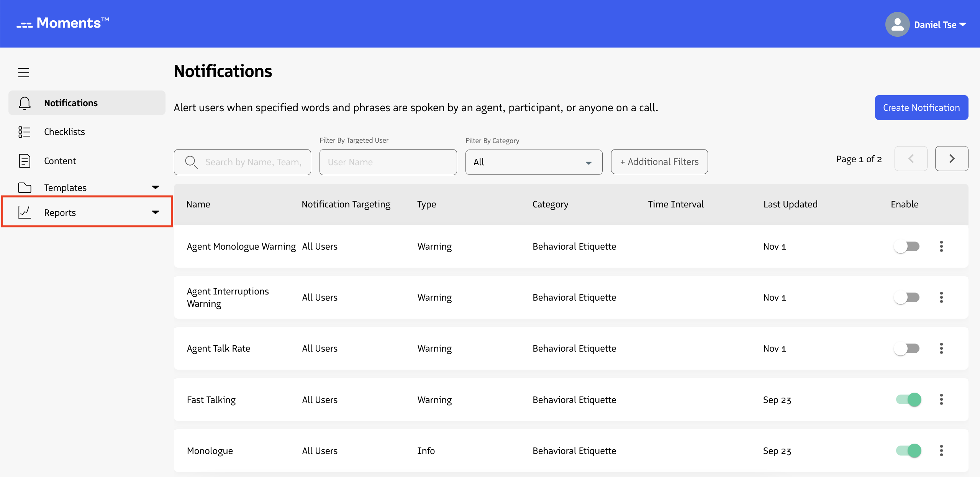The image size is (980, 477).
Task: Open the Monologue notification name
Action: (x=210, y=451)
